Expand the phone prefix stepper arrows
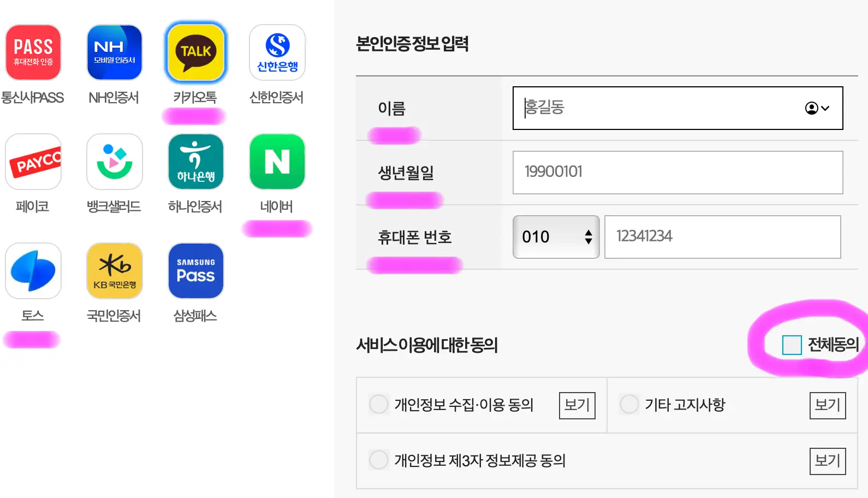This screenshot has width=868, height=498. [x=588, y=237]
